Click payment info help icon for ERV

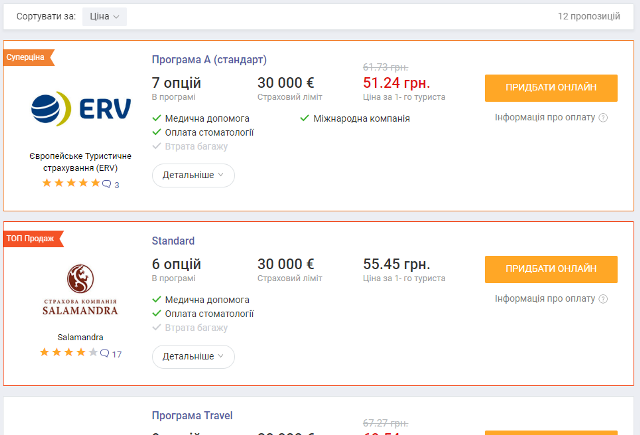point(603,118)
